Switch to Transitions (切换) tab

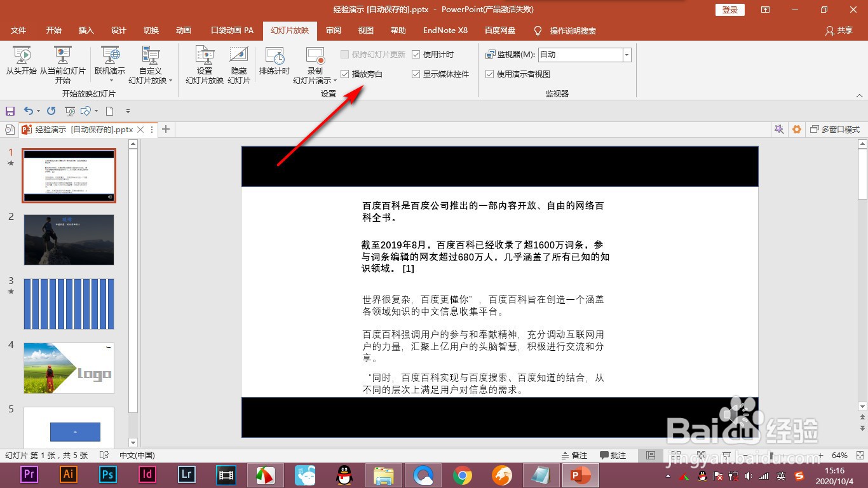pos(151,30)
